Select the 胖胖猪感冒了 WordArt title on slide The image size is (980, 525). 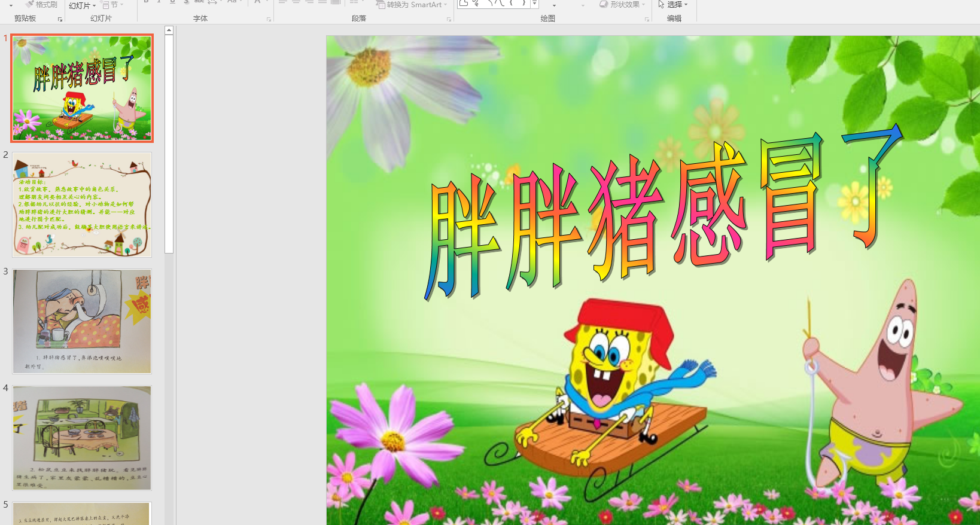click(x=663, y=211)
